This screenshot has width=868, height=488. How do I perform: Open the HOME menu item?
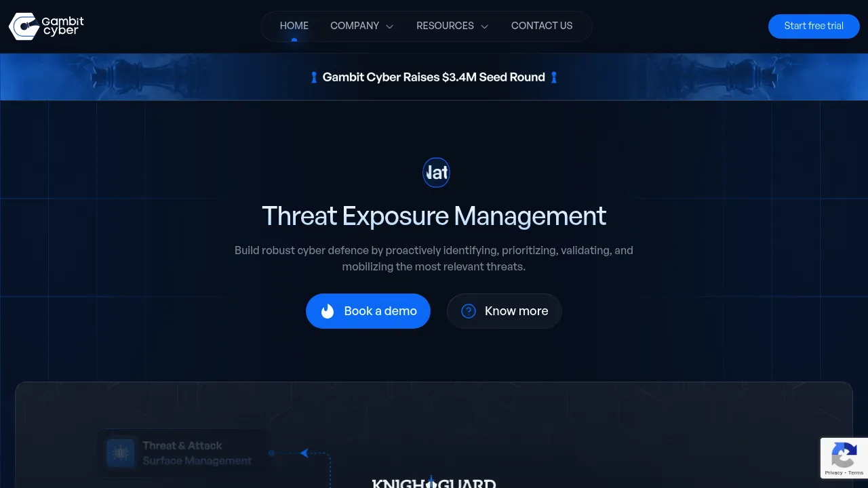pyautogui.click(x=294, y=26)
